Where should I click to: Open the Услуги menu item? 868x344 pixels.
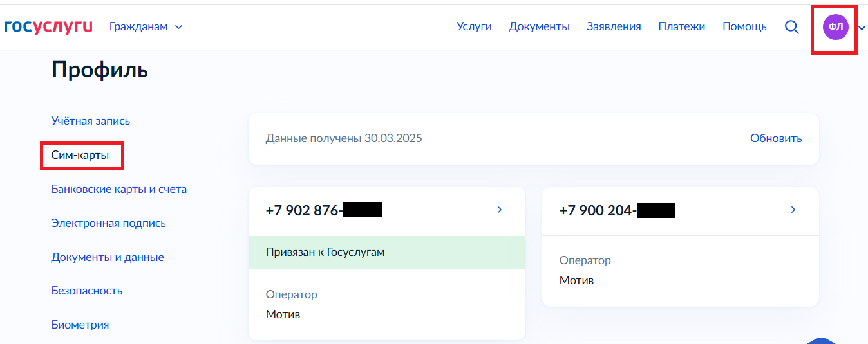pyautogui.click(x=474, y=27)
